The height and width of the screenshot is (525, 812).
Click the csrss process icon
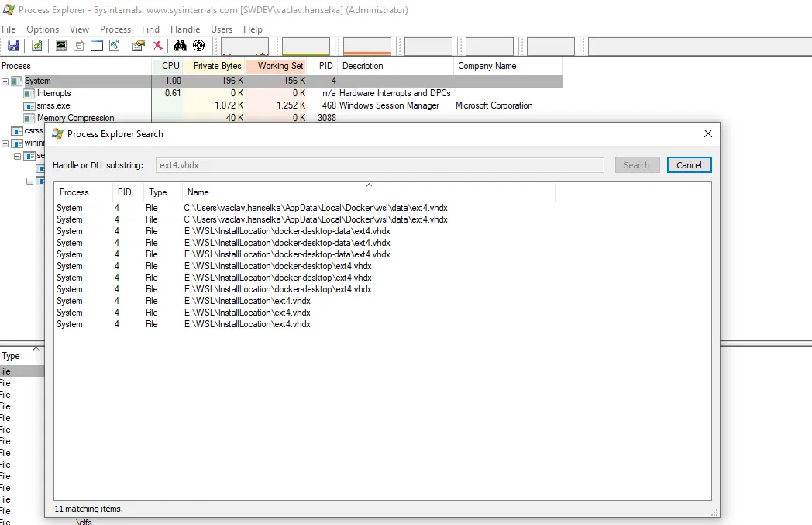(17, 131)
